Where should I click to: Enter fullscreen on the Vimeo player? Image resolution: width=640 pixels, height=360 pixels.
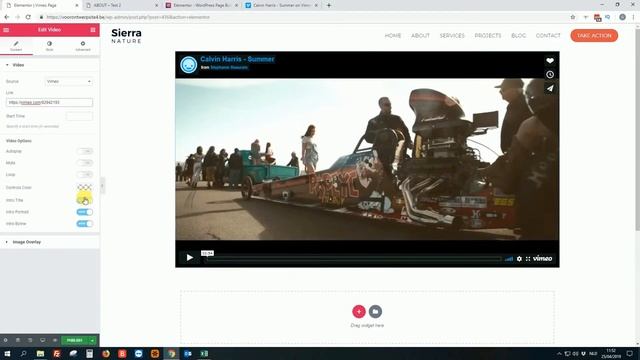pyautogui.click(x=528, y=259)
